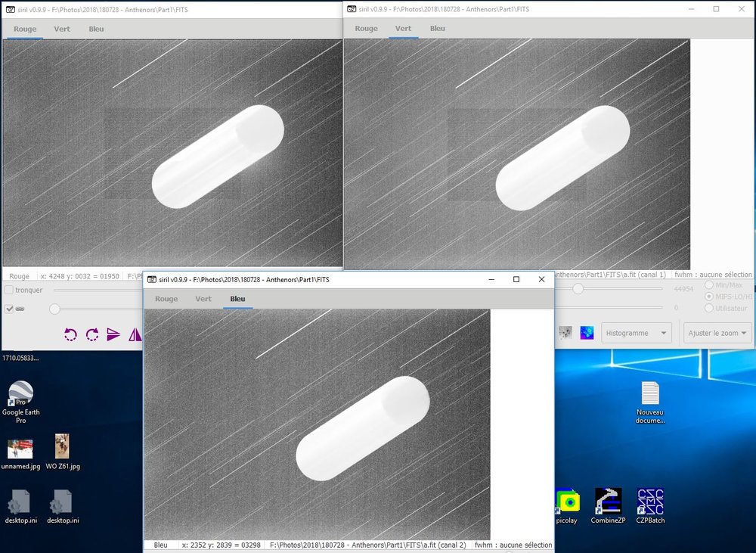Switch to Rouge tab in top-left window
This screenshot has width=756, height=553.
click(25, 29)
